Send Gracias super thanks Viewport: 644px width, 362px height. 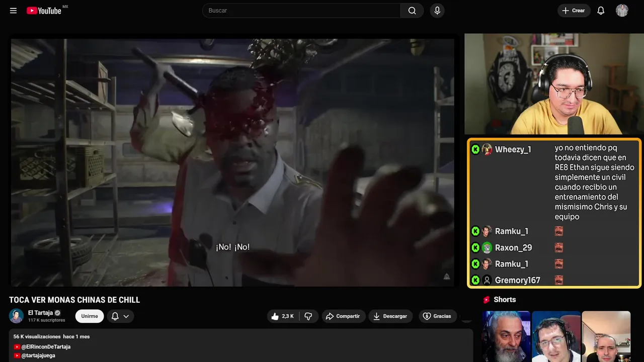point(438,316)
